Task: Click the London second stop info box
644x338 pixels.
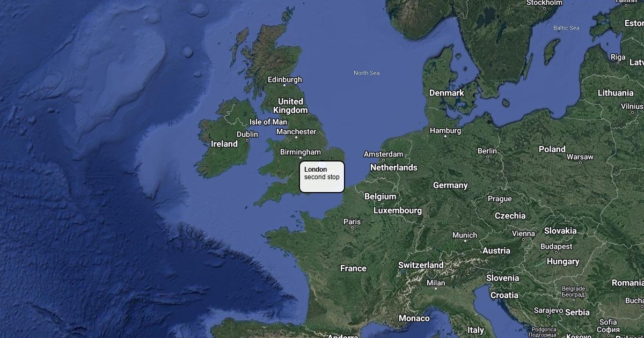Action: coord(322,177)
